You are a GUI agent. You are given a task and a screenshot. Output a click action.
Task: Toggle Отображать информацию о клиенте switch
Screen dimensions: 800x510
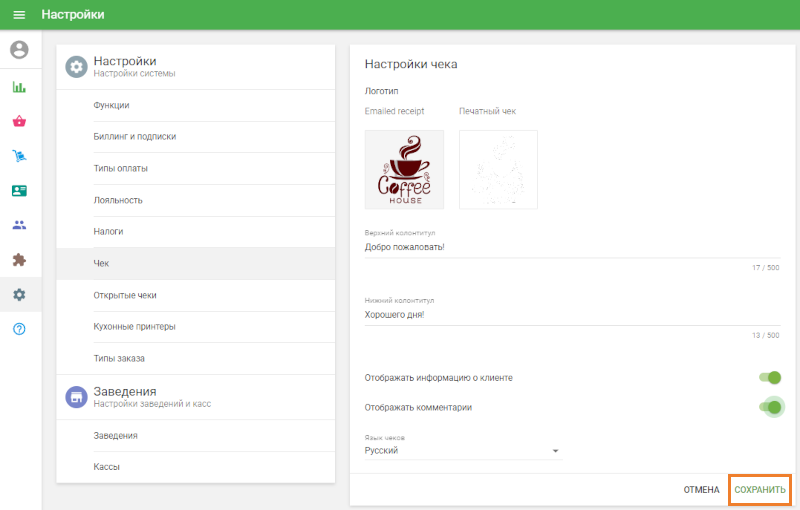(x=770, y=377)
